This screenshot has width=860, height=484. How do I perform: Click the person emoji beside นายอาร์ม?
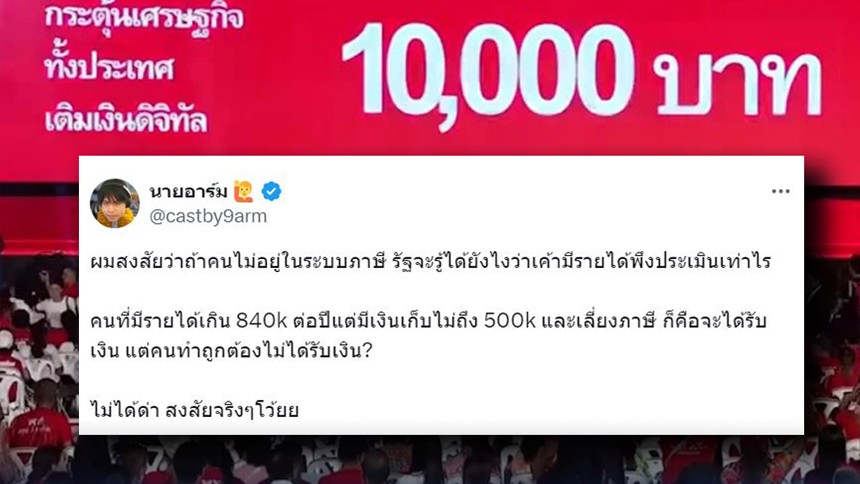tap(243, 192)
